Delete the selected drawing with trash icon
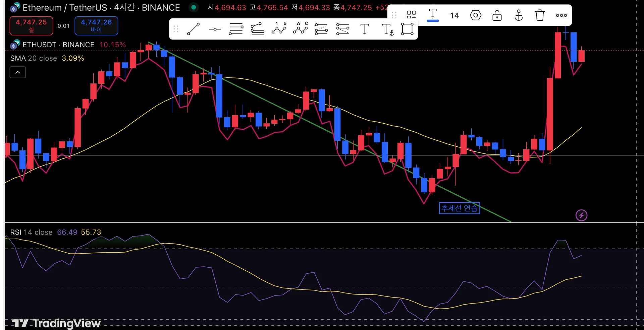The height and width of the screenshot is (330, 644). click(x=540, y=15)
